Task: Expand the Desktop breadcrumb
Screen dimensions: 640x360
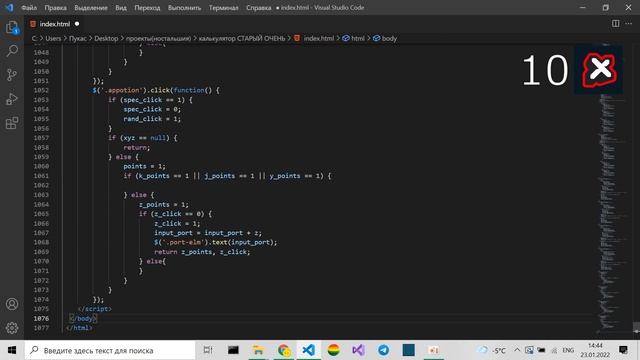Action: point(106,38)
